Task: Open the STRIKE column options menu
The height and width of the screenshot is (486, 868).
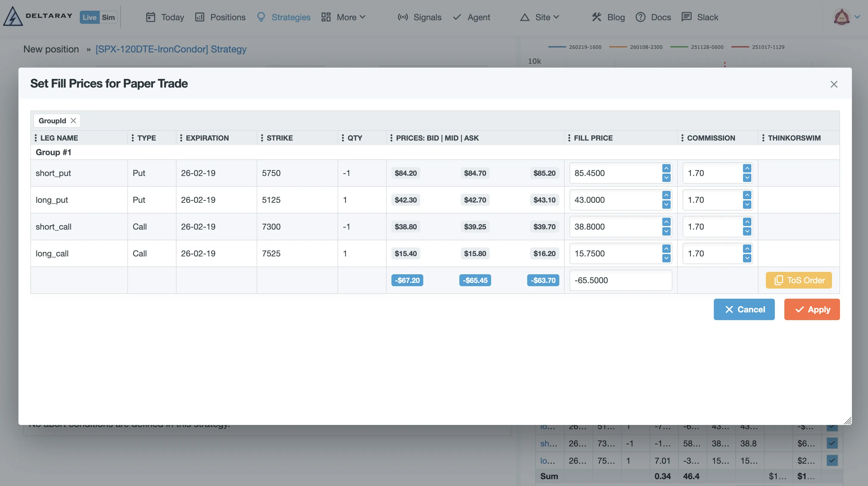Action: [262, 138]
